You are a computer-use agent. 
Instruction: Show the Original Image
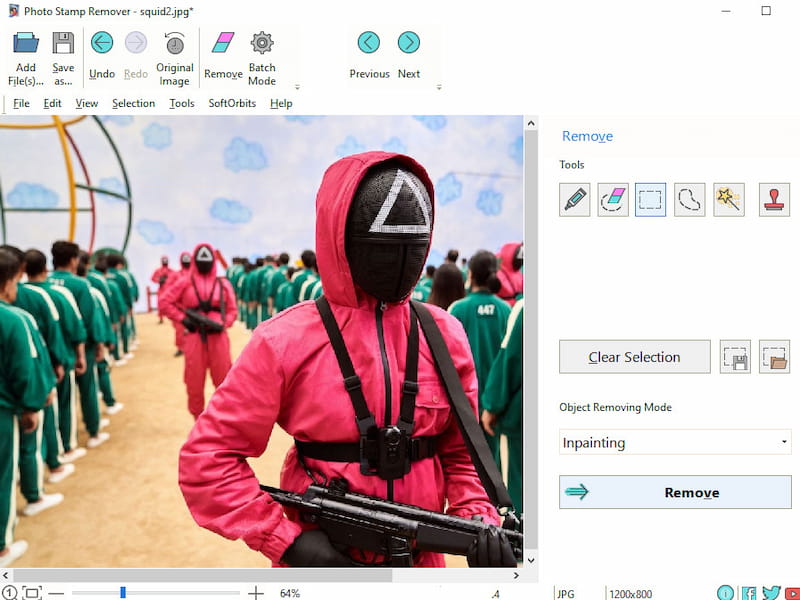click(174, 43)
